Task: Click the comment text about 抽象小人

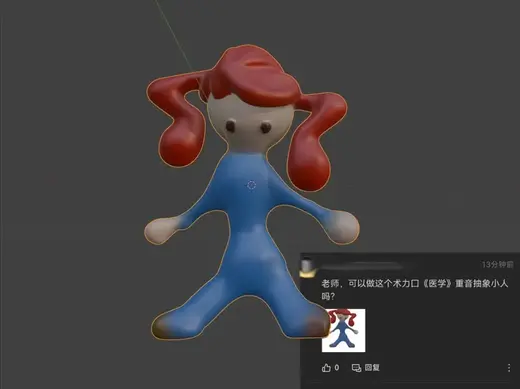Action: click(x=414, y=289)
